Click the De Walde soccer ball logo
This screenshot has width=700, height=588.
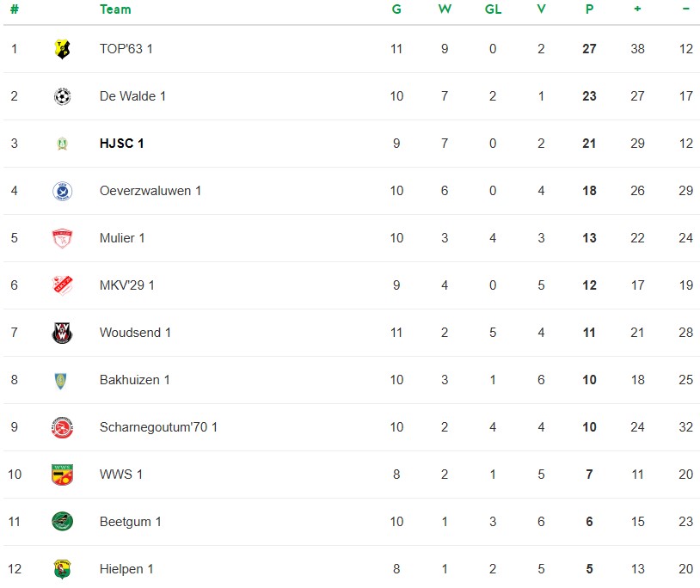pos(62,96)
